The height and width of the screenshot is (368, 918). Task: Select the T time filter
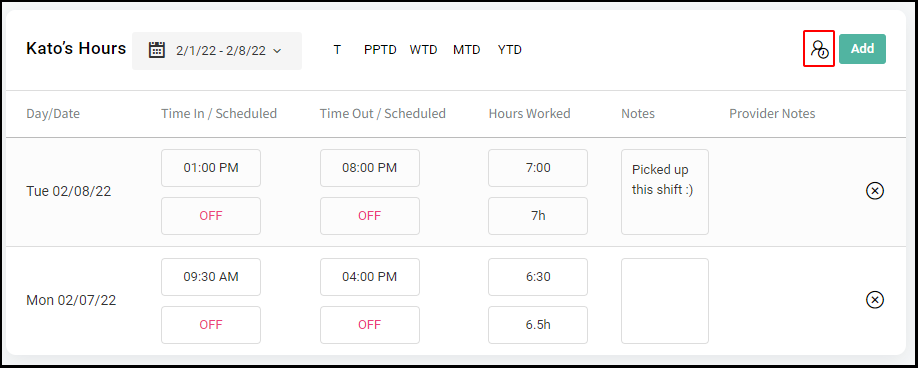click(x=337, y=50)
